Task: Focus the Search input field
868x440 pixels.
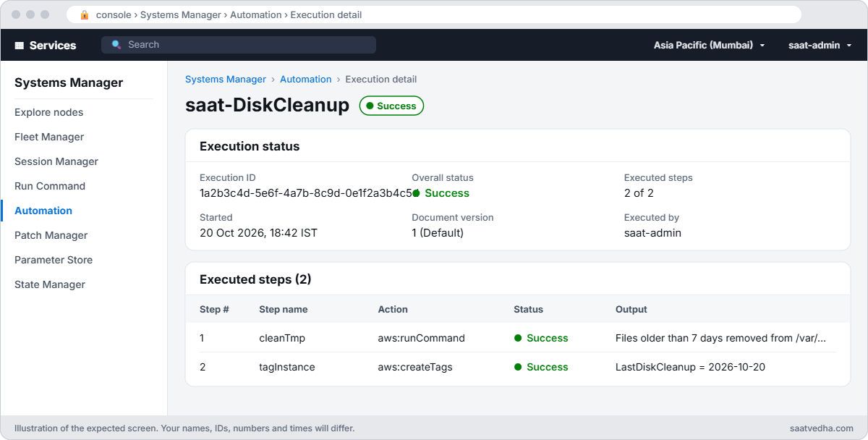Action: pos(239,45)
